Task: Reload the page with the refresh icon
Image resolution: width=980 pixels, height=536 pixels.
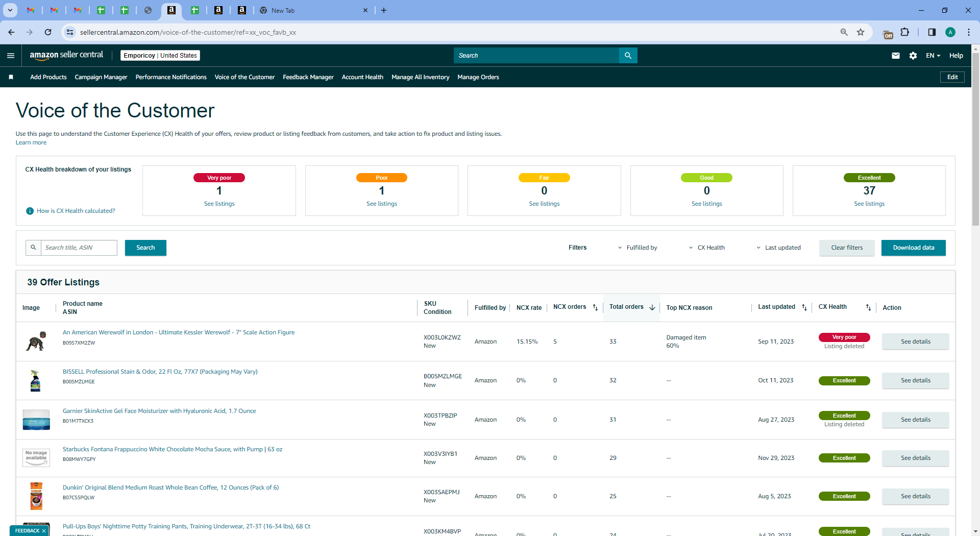Action: tap(48, 32)
